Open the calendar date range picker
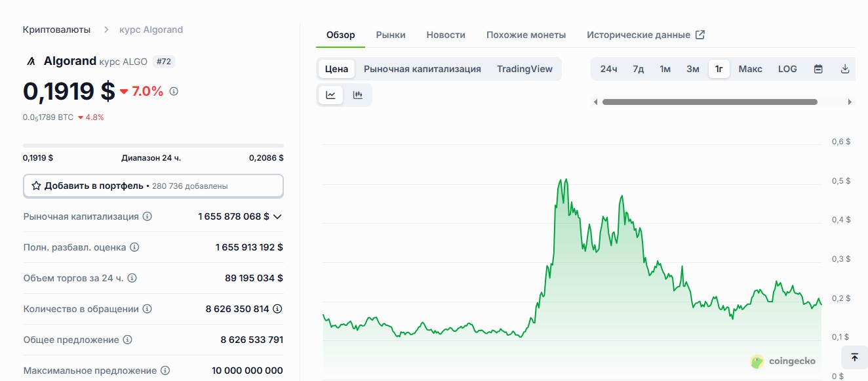The width and height of the screenshot is (868, 381). pyautogui.click(x=818, y=69)
